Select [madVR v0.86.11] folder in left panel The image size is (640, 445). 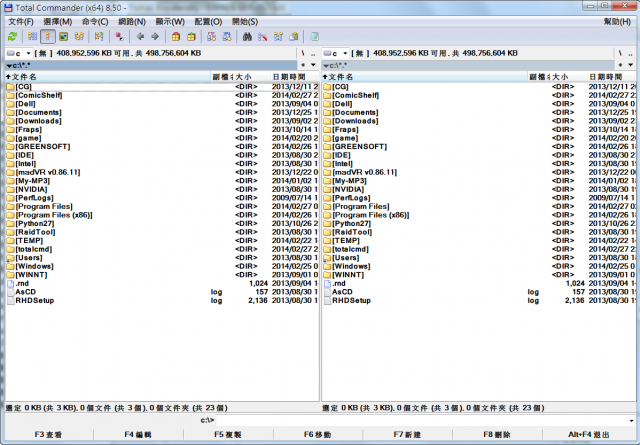click(x=162, y=172)
